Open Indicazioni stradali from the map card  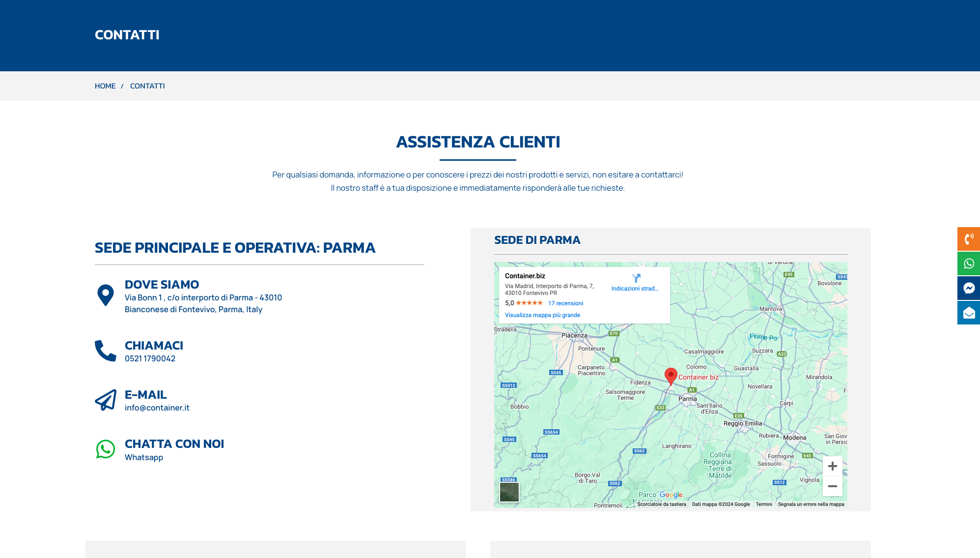click(635, 289)
